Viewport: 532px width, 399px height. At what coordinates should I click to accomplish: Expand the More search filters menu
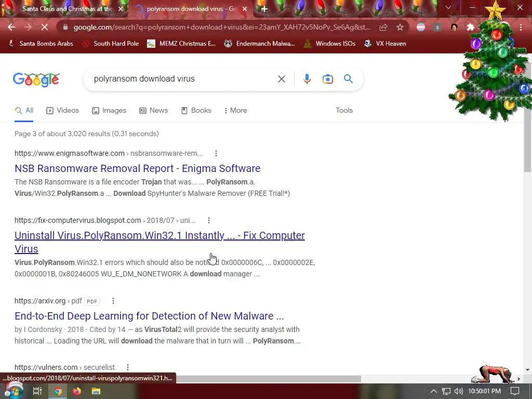pos(235,111)
